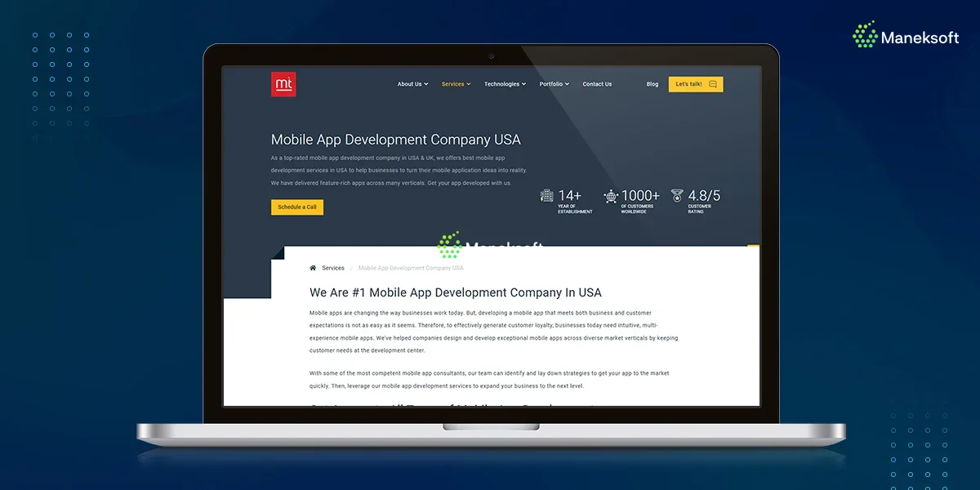Image resolution: width=980 pixels, height=490 pixels.
Task: Click the Mobile App Development Company USA heading
Action: [395, 140]
